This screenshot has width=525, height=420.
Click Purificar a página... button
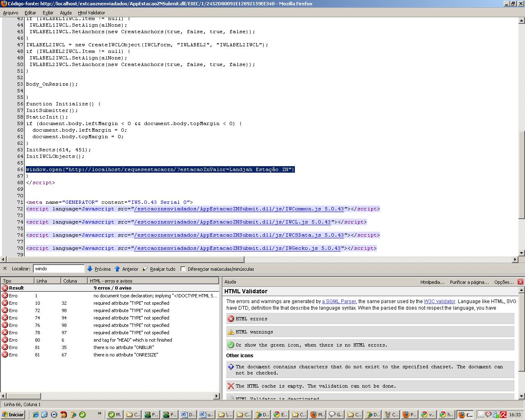pos(469,282)
